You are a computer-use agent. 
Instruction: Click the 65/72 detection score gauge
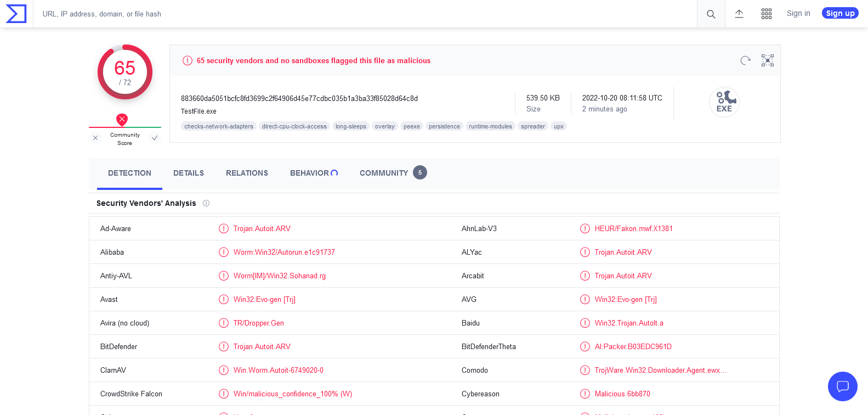[125, 72]
